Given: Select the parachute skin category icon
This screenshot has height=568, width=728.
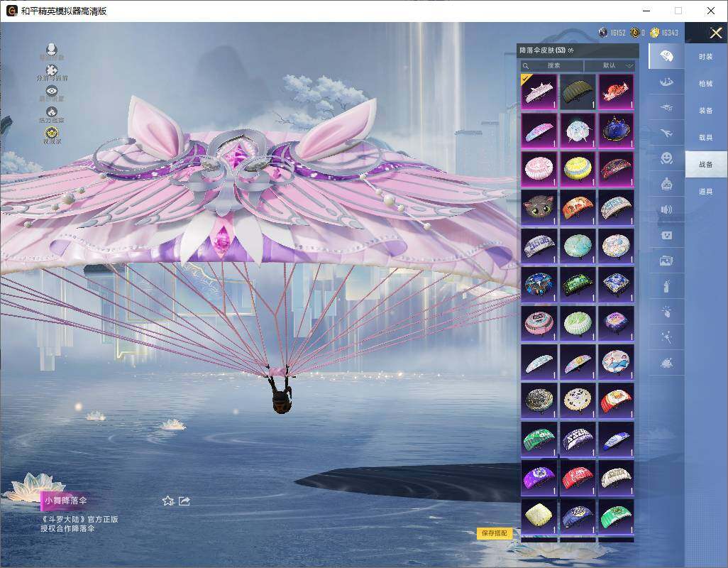Looking at the screenshot, I should pos(666,56).
